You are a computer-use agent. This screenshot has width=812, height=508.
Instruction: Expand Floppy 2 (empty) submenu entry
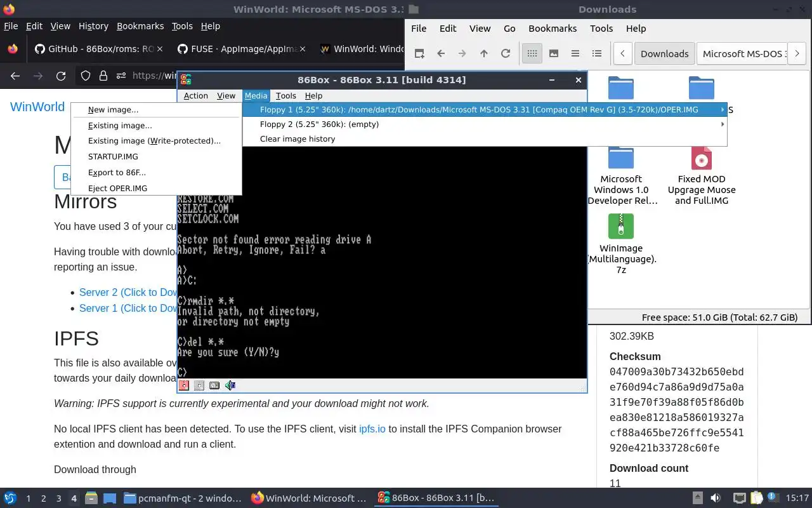click(485, 124)
